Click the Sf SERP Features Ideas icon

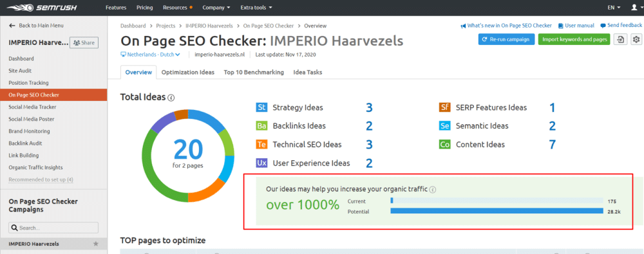445,107
